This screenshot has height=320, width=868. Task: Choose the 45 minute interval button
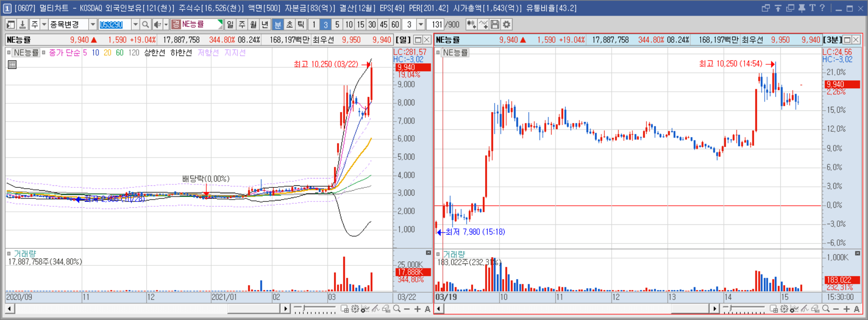(384, 24)
